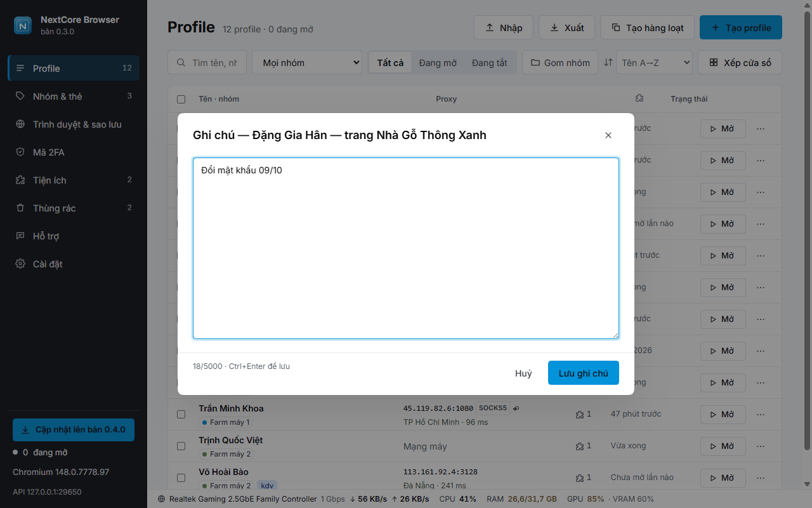Click the Gom nhóm folder button
Image resolution: width=812 pixels, height=508 pixels.
coord(560,62)
